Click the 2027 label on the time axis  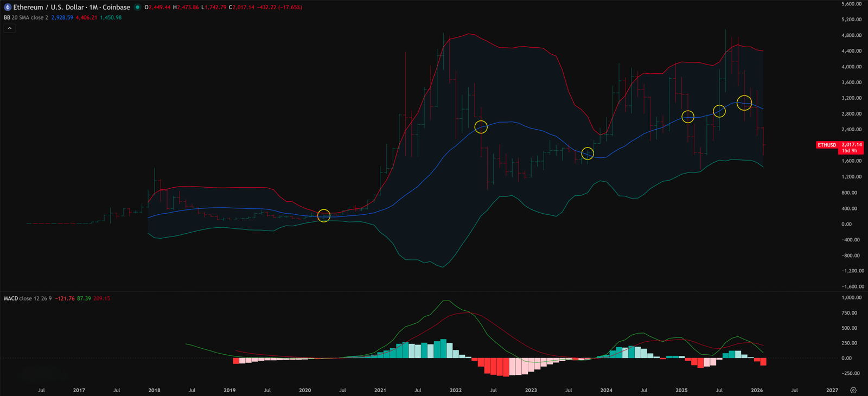tap(832, 390)
